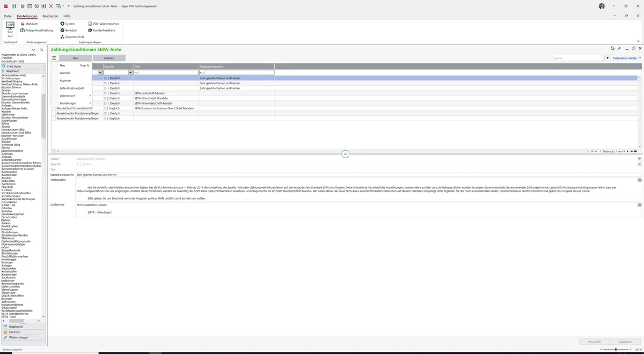Click the Titel column filter field
This screenshot has width=644, height=354.
pyautogui.click(x=166, y=72)
